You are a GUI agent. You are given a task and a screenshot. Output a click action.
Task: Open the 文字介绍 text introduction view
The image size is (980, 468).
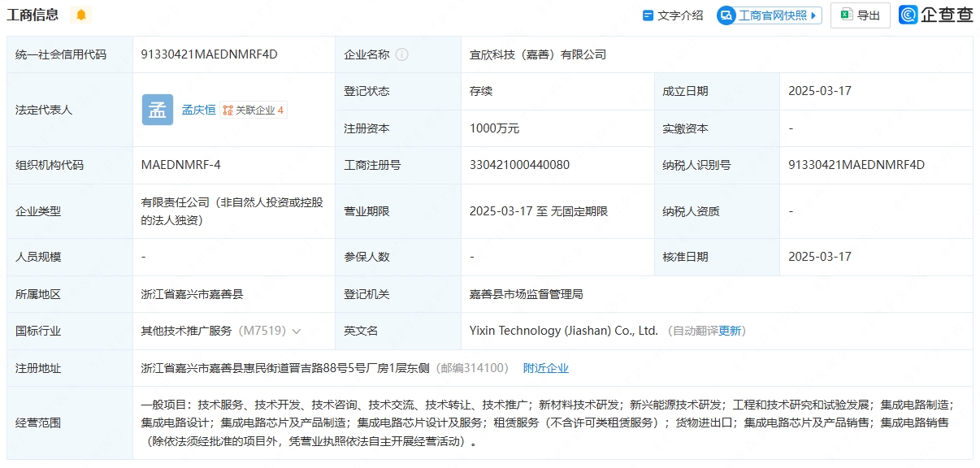pos(673,15)
